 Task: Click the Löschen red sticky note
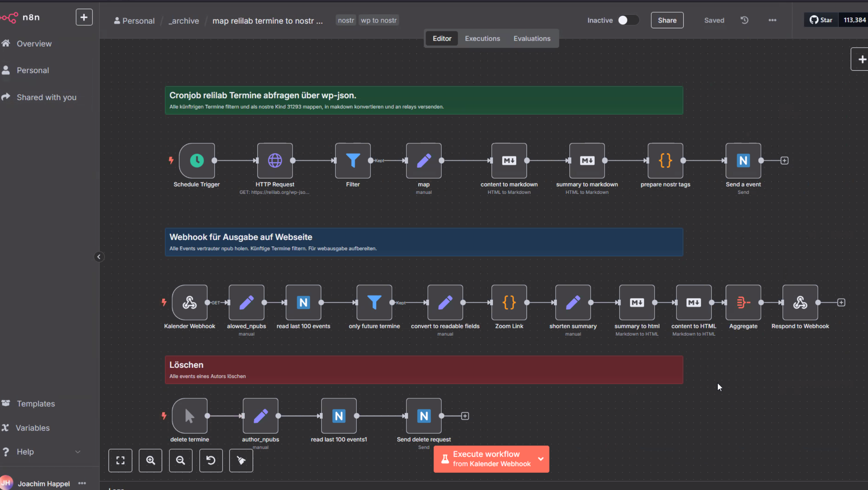coord(424,370)
